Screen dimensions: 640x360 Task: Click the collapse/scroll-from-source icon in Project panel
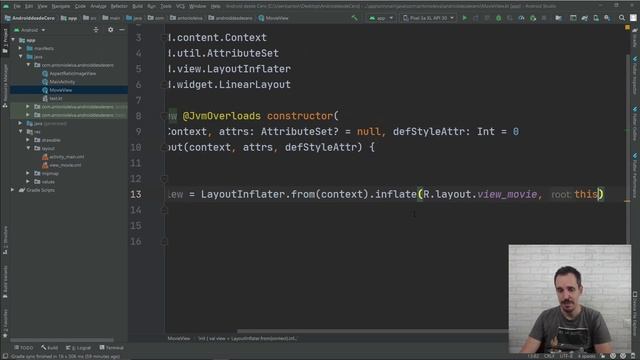tap(96, 30)
